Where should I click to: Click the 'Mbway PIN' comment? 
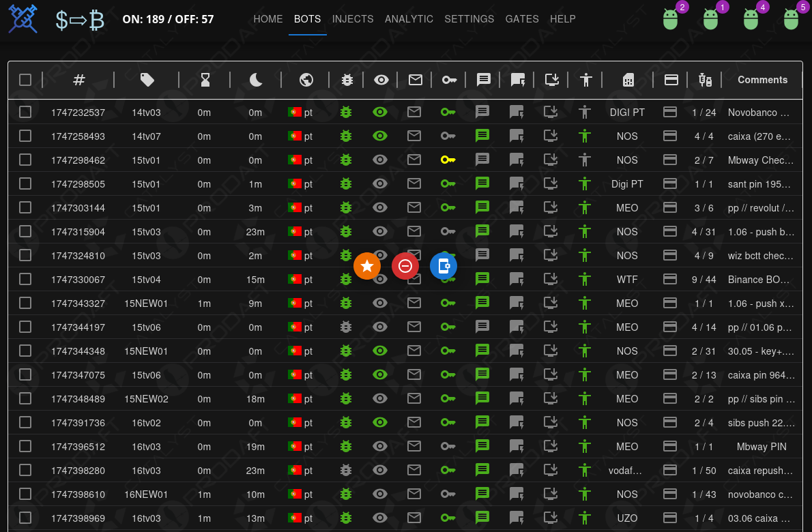pyautogui.click(x=762, y=447)
